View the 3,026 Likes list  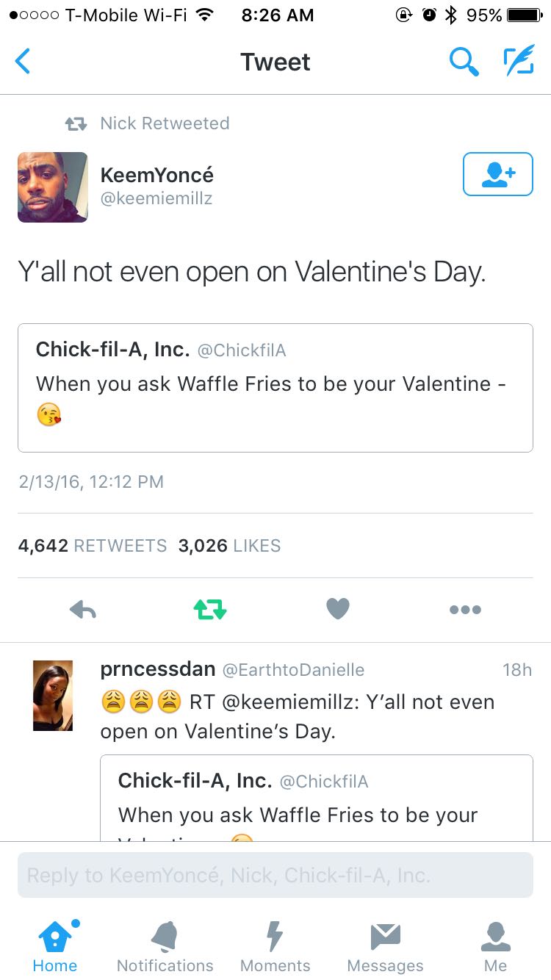pos(229,546)
